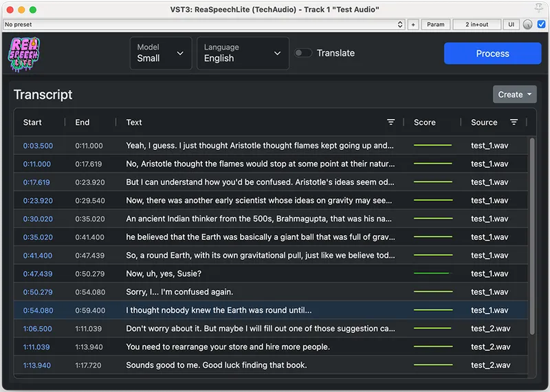550x392 pixels.
Task: Click the Transcript heading
Action: (x=43, y=94)
